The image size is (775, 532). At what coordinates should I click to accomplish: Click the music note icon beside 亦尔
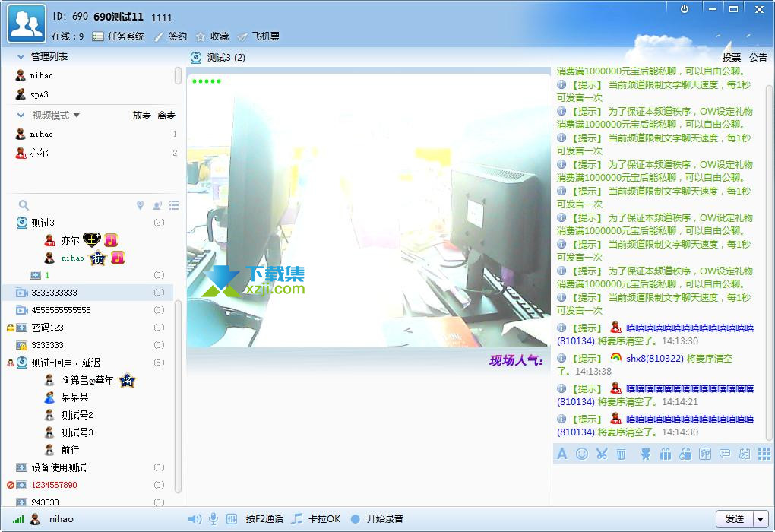111,240
